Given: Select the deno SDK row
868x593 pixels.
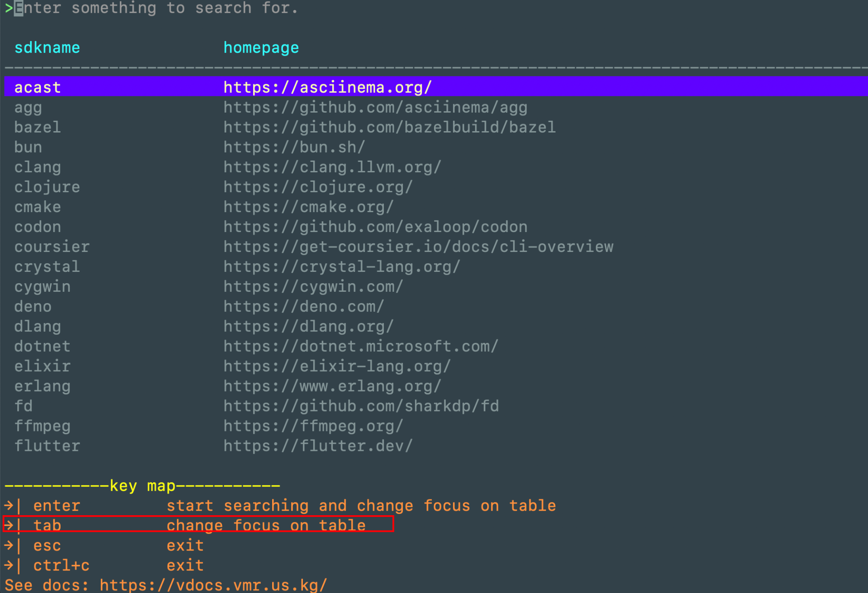Looking at the screenshot, I should [33, 306].
